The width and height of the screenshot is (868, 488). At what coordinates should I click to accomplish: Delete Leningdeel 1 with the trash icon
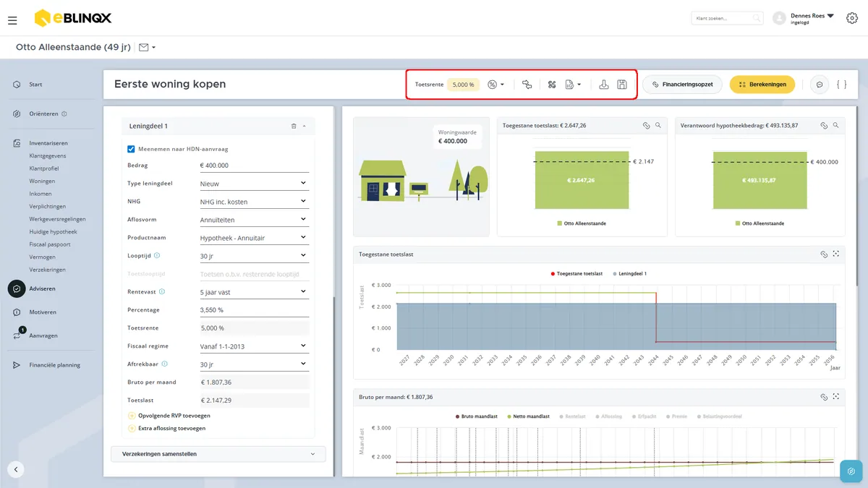(x=294, y=126)
